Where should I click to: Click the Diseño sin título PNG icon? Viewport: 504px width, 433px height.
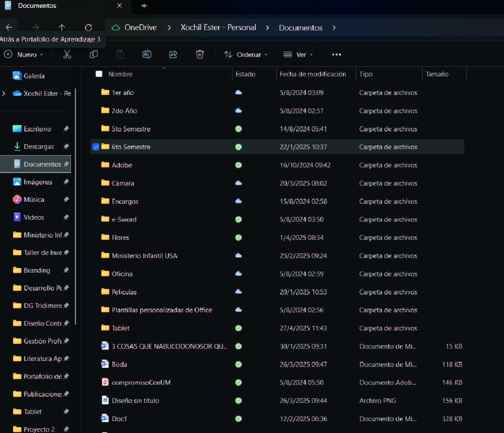pos(105,401)
